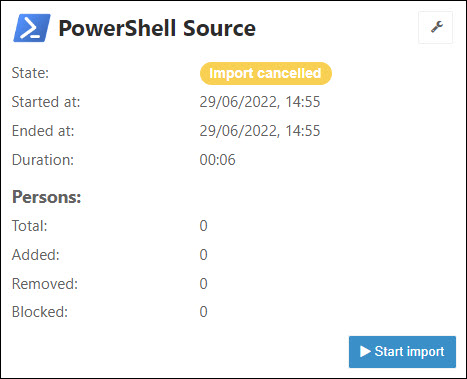This screenshot has width=467, height=379.
Task: Click the PowerShell logo icon
Action: (x=32, y=28)
